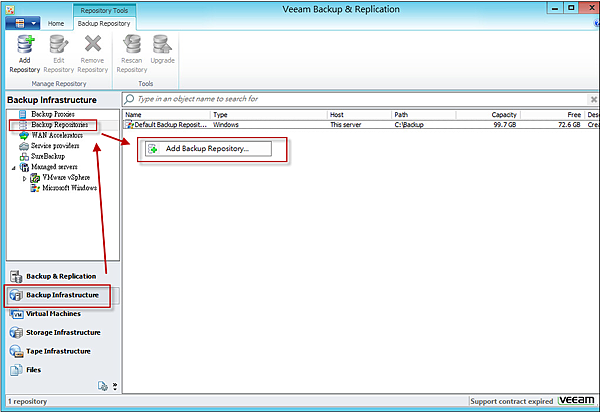Click the WAN Accelerators icon
Image resolution: width=600 pixels, height=412 pixels.
(24, 135)
